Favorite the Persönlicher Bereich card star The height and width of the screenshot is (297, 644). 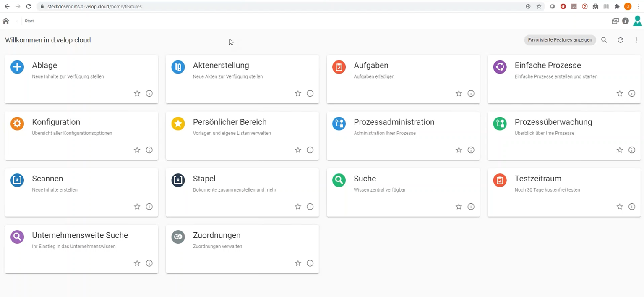[x=298, y=150]
